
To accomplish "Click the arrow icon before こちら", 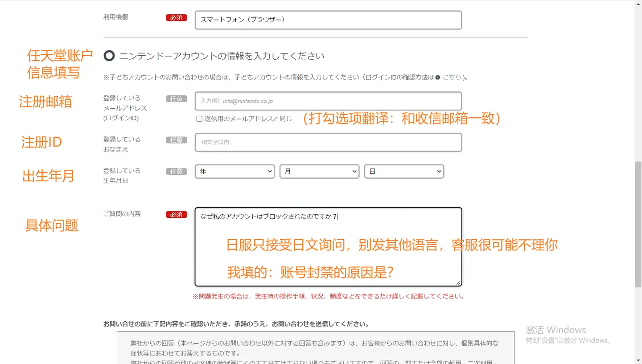I will 438,78.
